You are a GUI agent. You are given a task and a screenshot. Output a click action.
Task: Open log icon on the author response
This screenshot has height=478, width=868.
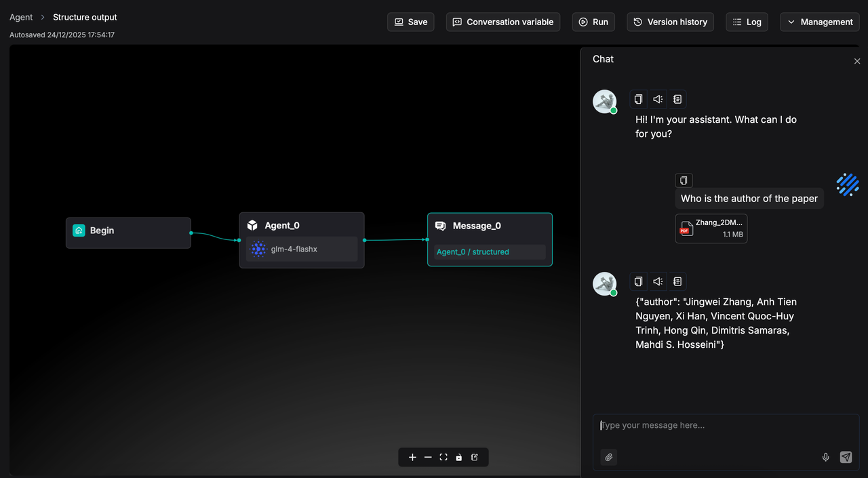point(677,281)
